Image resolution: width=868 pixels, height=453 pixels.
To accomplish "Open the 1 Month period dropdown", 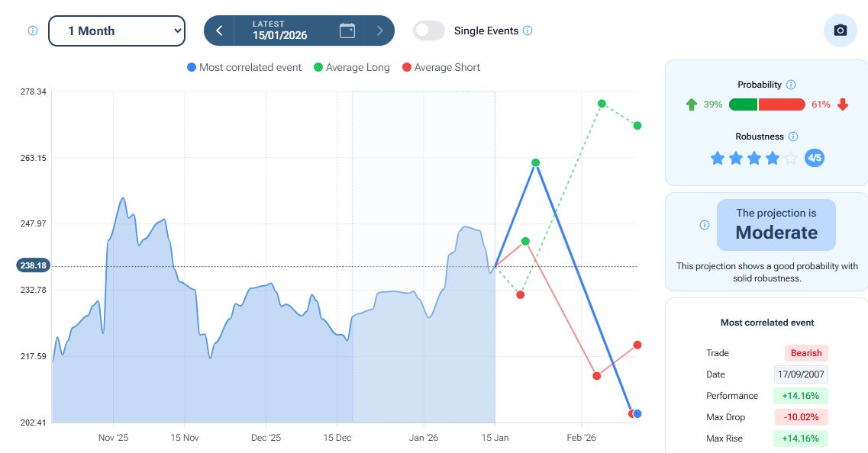I will 117,31.
